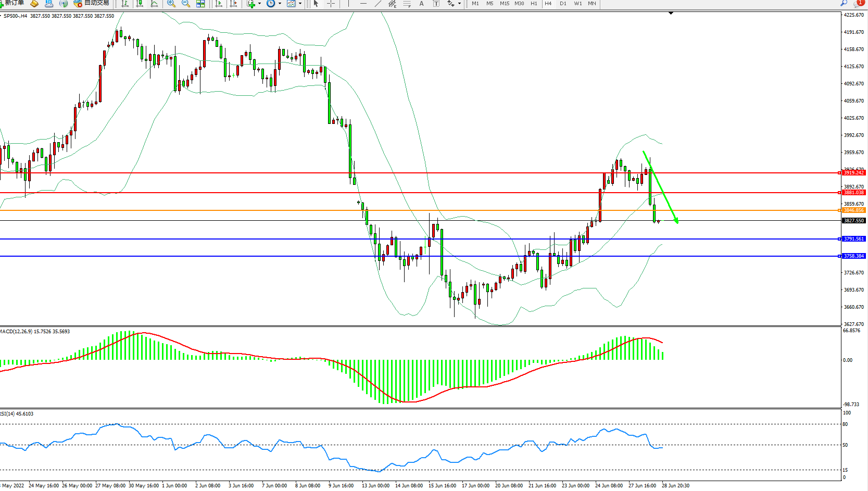Zoom in on the chart
Screen dimensions: 868x491
pos(171,4)
